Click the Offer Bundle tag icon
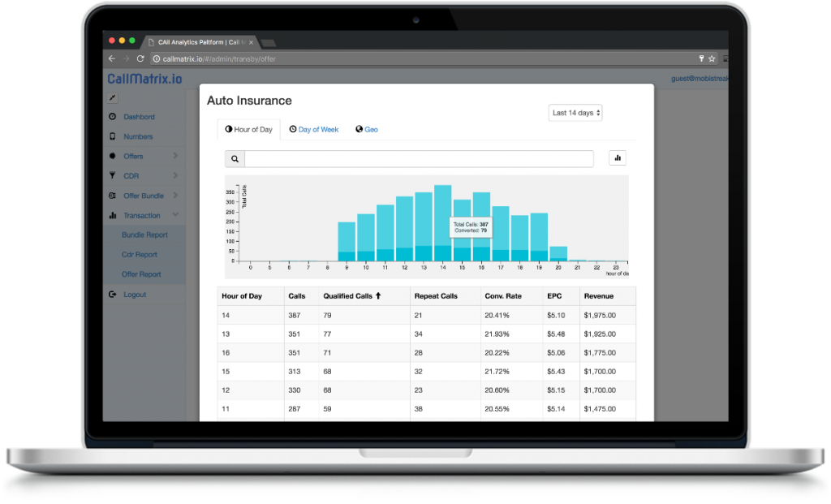831x504 pixels. coord(113,195)
